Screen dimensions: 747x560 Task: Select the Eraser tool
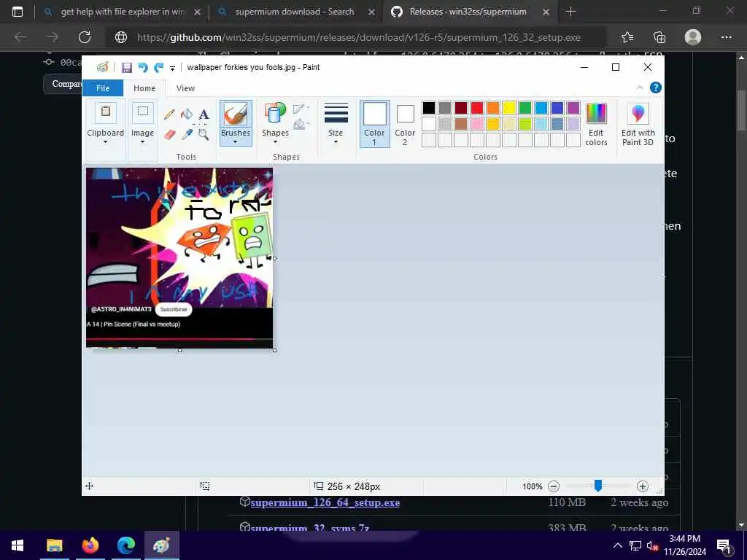pyautogui.click(x=169, y=135)
